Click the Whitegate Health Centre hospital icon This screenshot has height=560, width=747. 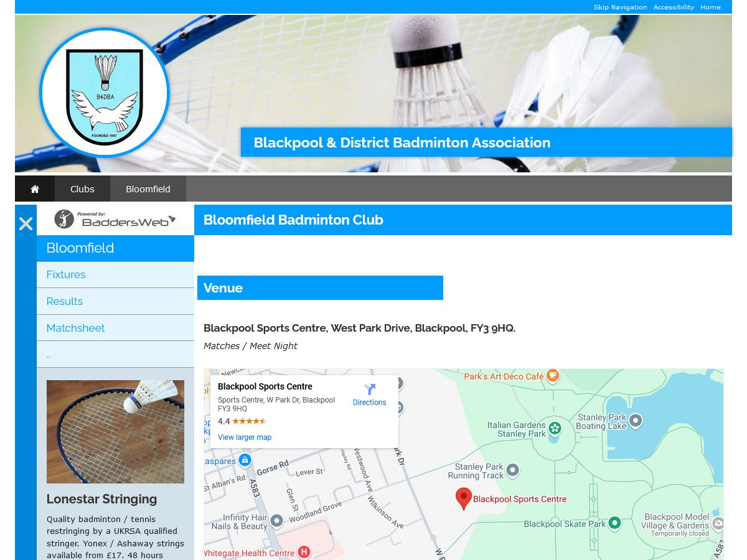[303, 551]
